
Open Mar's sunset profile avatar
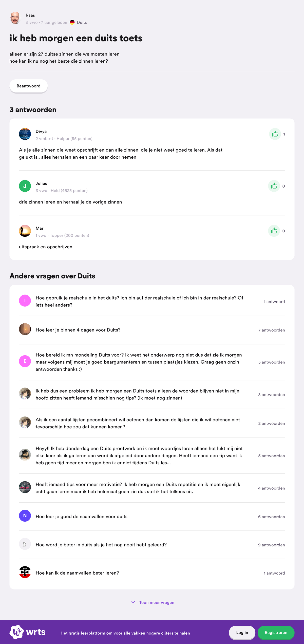pos(25,231)
